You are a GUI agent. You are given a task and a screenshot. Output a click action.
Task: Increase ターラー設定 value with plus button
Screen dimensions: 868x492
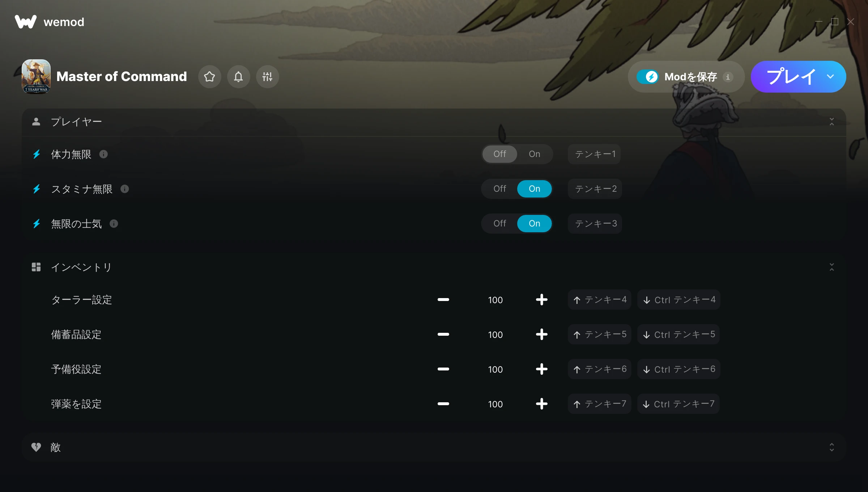click(541, 300)
